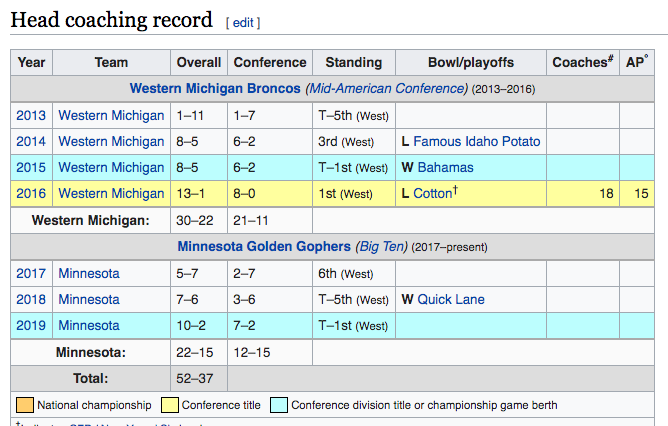
Task: Open the Western Michigan Broncos link
Action: [217, 89]
